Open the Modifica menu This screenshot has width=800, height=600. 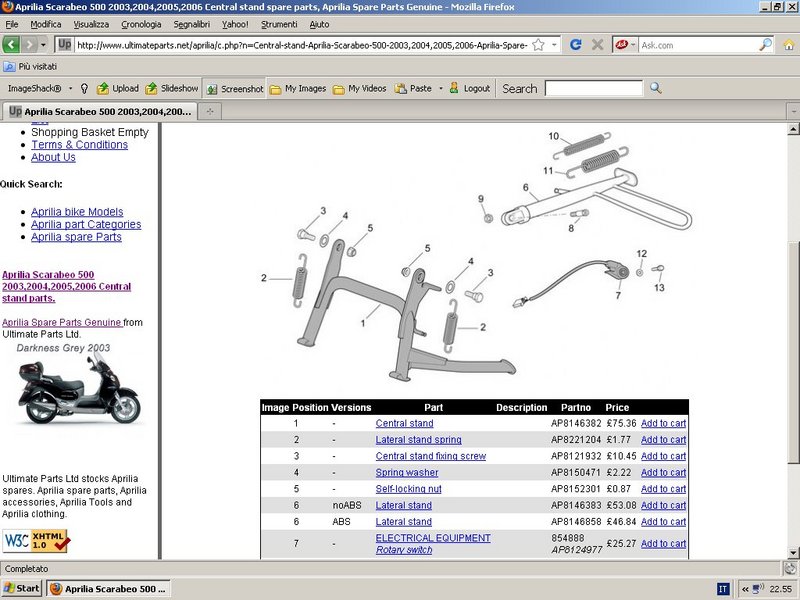[45, 24]
